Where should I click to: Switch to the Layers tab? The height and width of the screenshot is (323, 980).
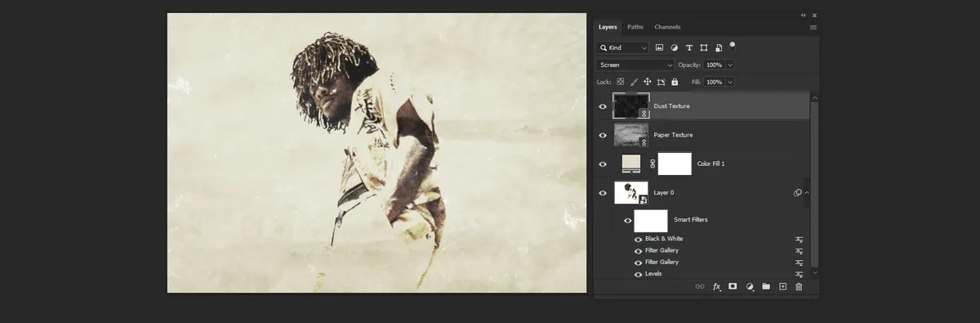pyautogui.click(x=608, y=27)
